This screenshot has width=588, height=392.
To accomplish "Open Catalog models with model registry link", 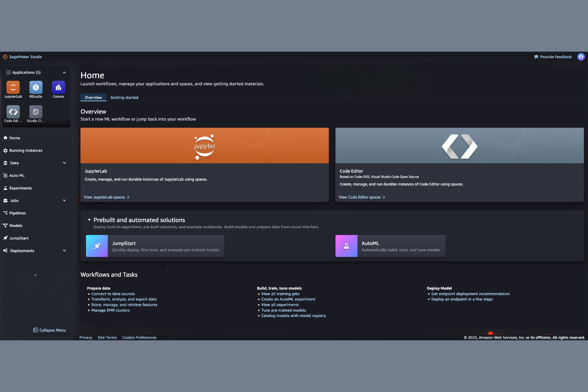I will click(294, 316).
